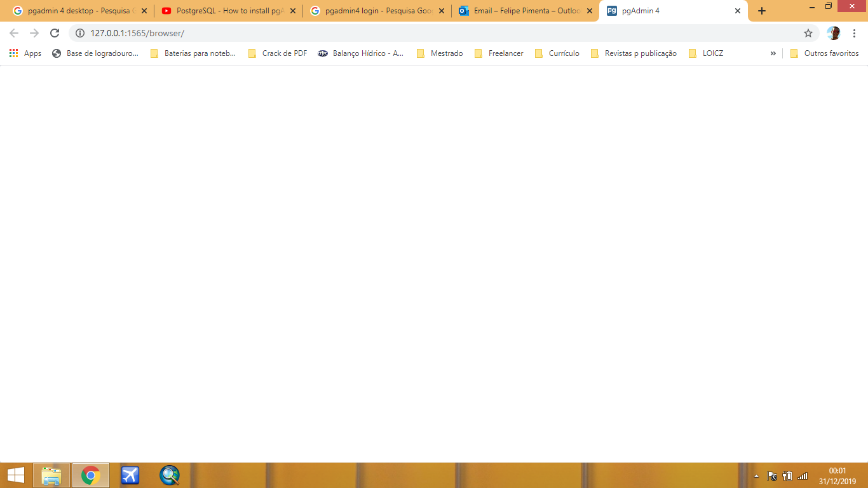868x488 pixels.
Task: Open the Outros favoritos folder
Action: coord(824,53)
